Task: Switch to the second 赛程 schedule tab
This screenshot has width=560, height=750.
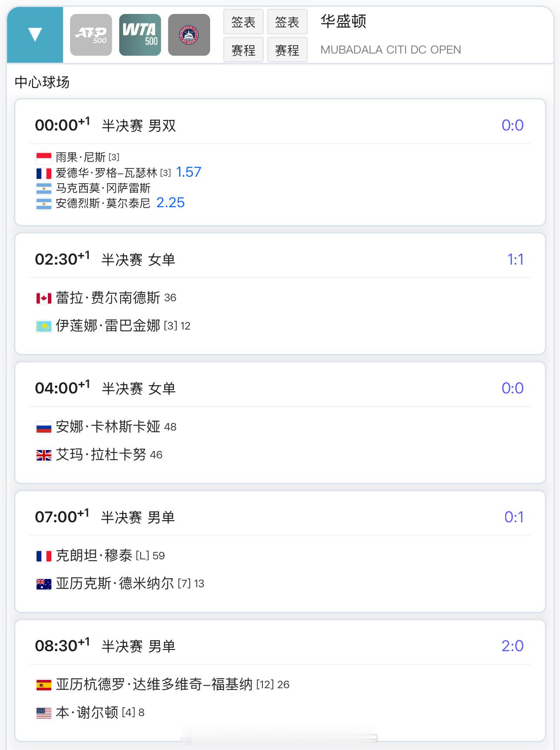Action: click(x=287, y=50)
